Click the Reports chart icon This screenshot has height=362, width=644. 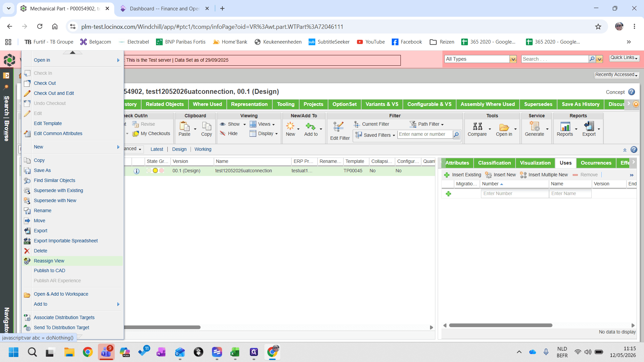point(565,126)
